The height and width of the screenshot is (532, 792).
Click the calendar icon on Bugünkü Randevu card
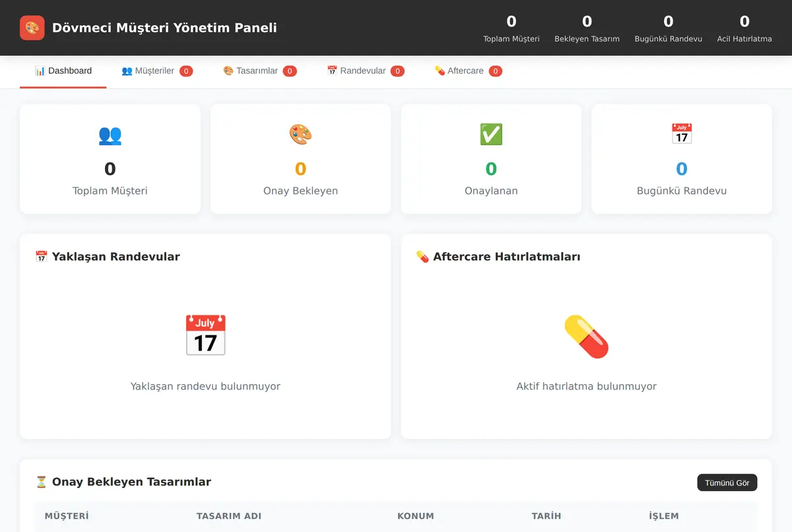[682, 134]
